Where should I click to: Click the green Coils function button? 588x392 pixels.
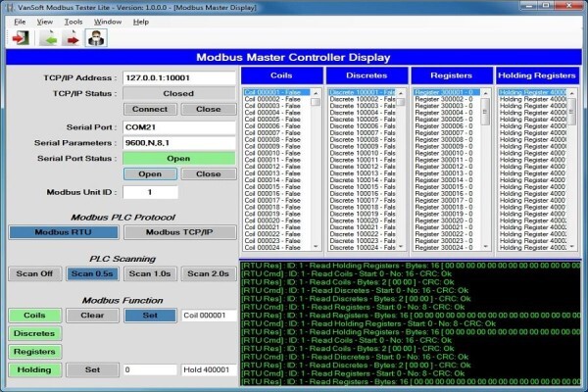coord(35,316)
